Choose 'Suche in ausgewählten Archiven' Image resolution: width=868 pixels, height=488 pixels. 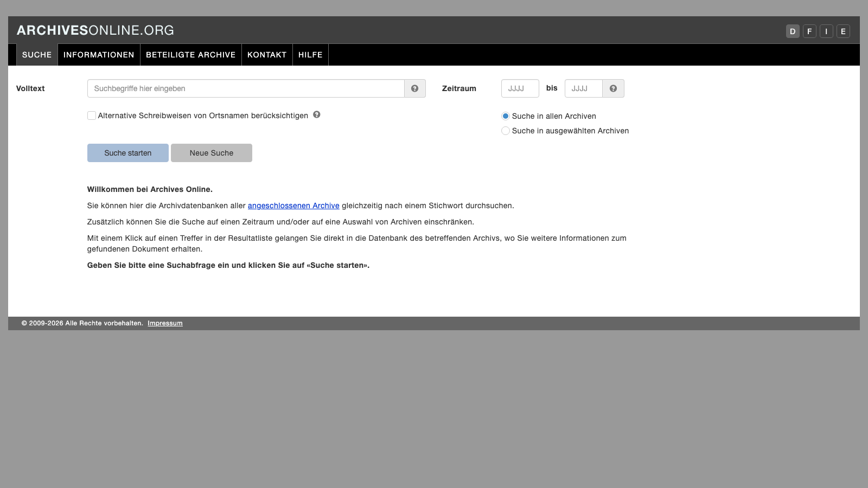(506, 131)
